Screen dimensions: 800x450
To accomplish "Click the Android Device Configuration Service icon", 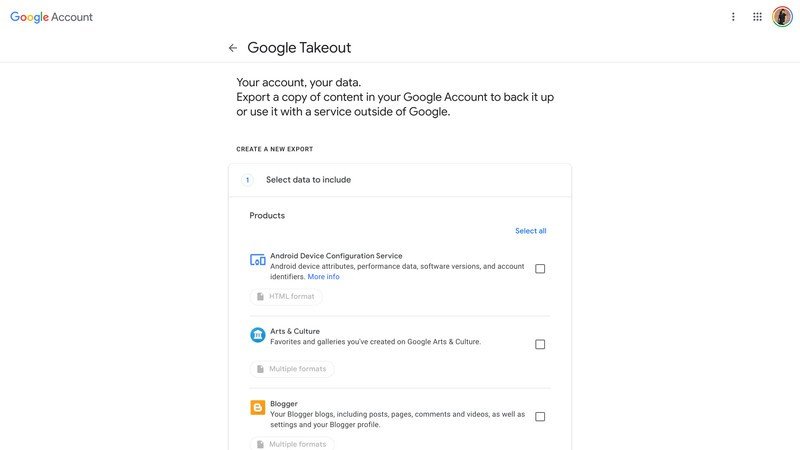I will 258,260.
